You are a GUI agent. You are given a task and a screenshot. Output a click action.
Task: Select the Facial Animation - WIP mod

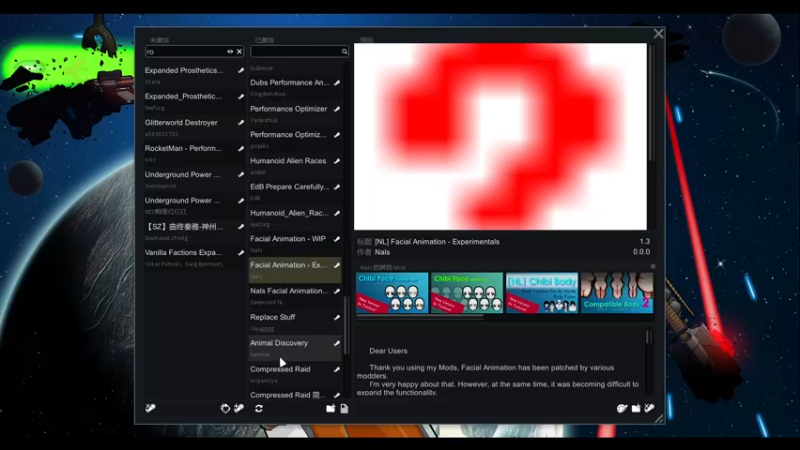295,243
